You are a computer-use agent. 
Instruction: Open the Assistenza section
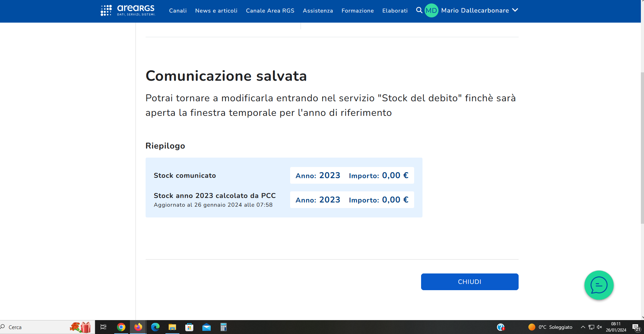(x=318, y=11)
